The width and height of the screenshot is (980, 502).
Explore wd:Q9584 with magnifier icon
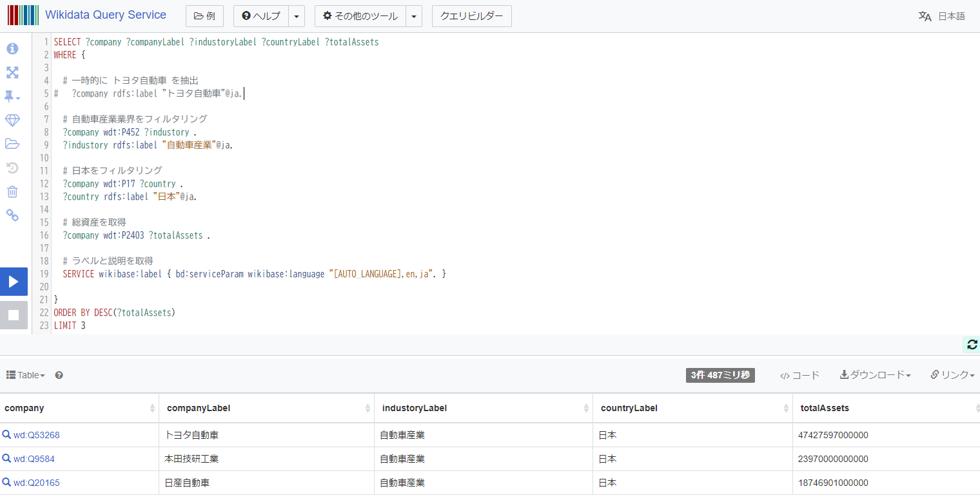tap(6, 458)
